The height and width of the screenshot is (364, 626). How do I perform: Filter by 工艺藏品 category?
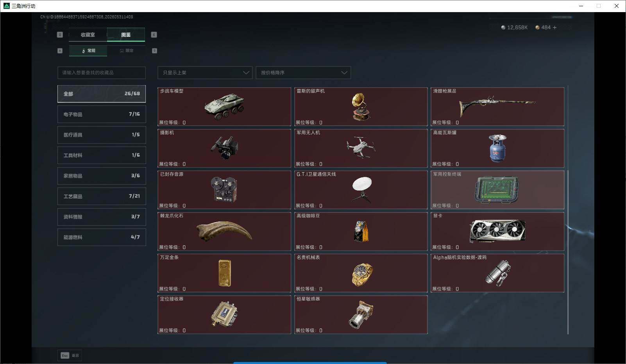pos(102,196)
